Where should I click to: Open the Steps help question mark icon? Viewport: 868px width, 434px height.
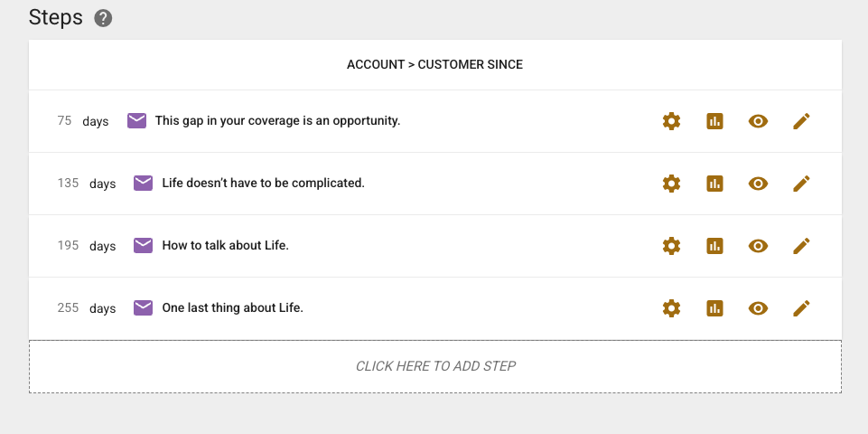[x=103, y=18]
